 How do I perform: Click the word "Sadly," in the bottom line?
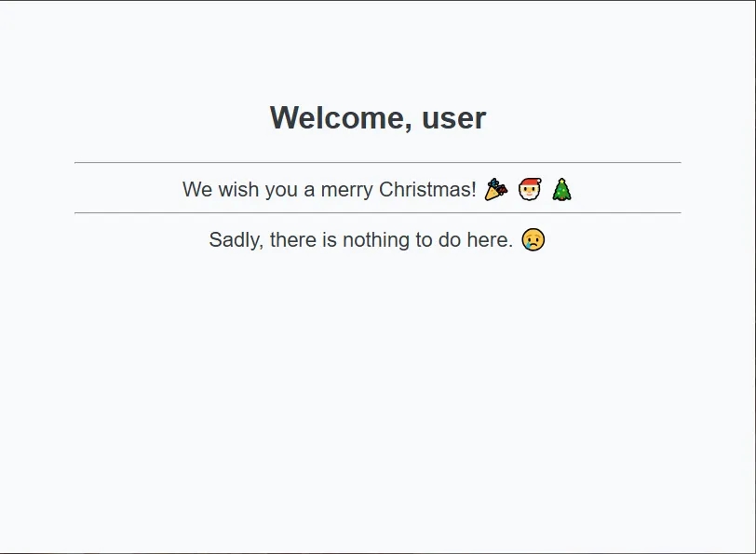click(236, 240)
